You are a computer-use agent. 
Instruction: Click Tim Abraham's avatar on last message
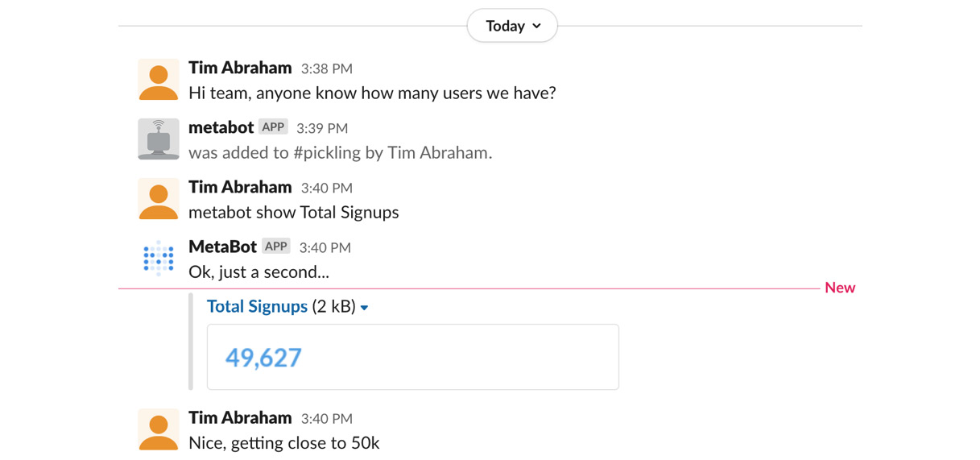pyautogui.click(x=159, y=429)
